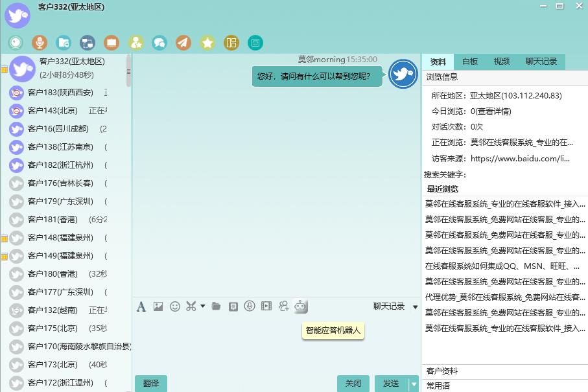Click the video clip icon in chat toolbar
The image size is (588, 392).
click(266, 306)
